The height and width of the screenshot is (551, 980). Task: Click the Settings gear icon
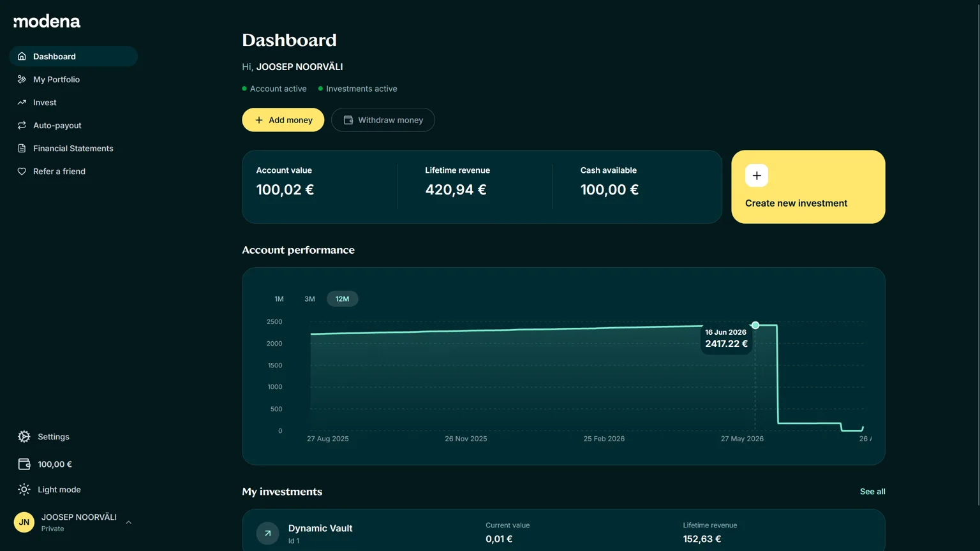coord(24,437)
